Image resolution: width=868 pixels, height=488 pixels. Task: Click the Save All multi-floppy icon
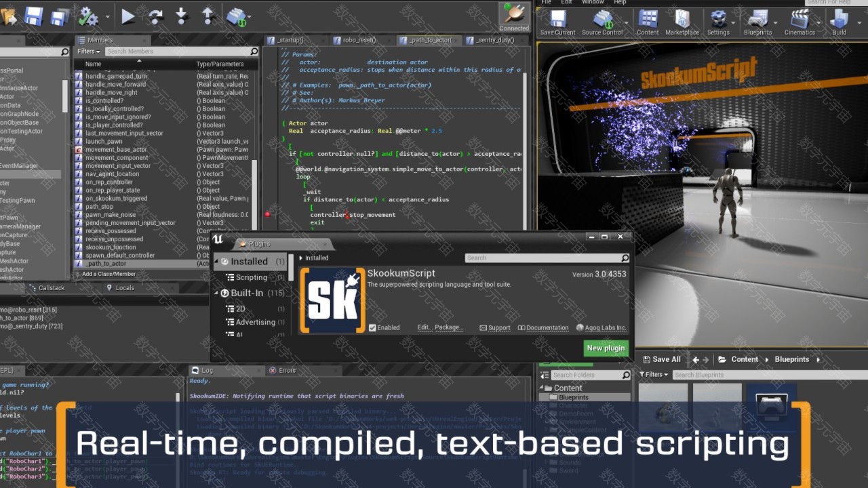(x=60, y=17)
